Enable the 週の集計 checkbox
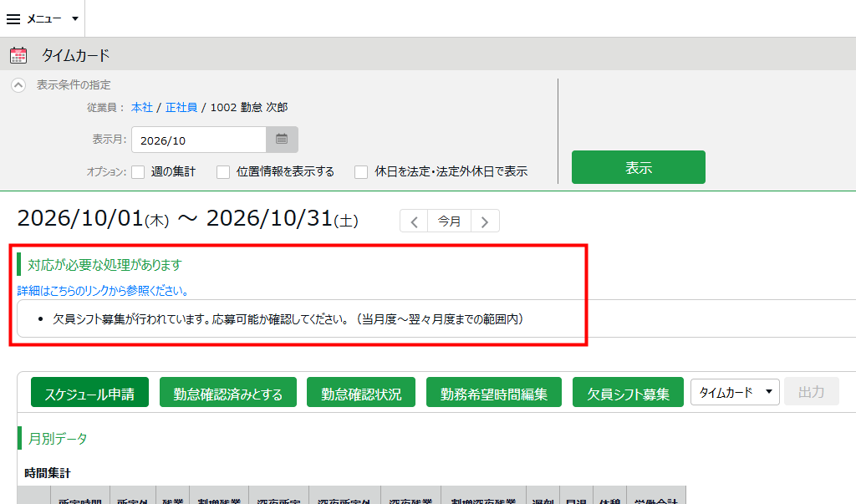The height and width of the screenshot is (504, 856). pos(138,172)
